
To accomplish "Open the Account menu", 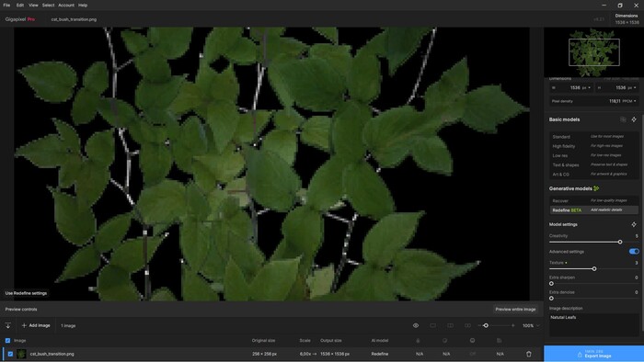I will 66,6.
